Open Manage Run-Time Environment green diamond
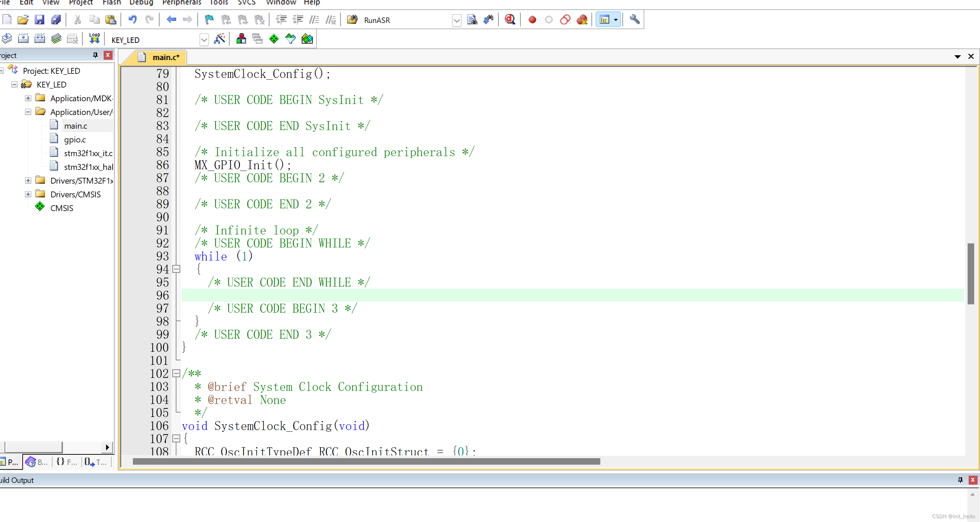 point(274,39)
